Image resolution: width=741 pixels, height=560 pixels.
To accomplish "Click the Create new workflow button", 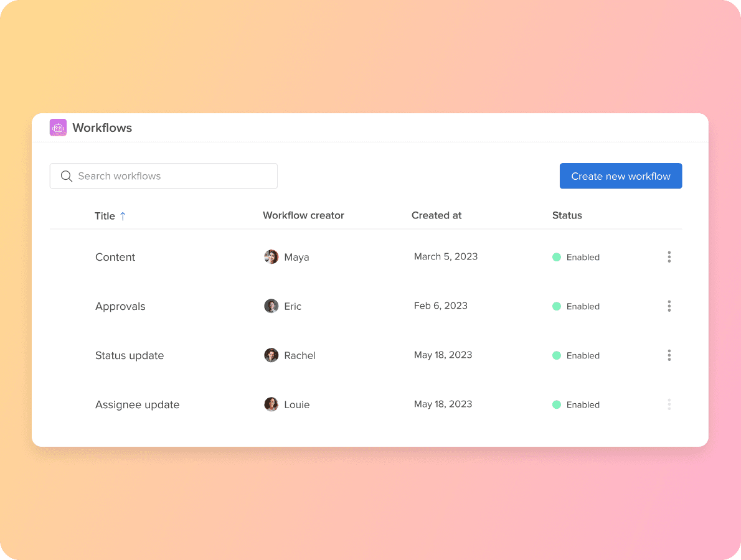I will [x=620, y=176].
